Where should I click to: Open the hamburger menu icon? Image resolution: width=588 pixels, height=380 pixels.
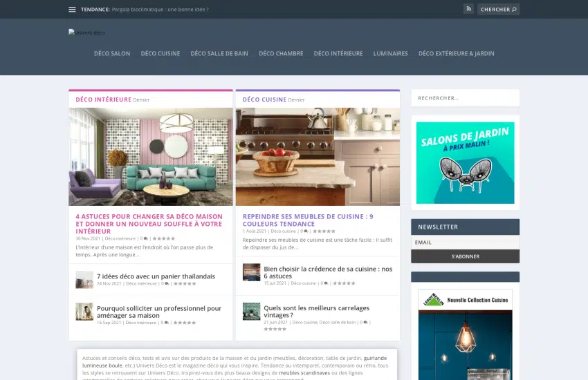72,10
